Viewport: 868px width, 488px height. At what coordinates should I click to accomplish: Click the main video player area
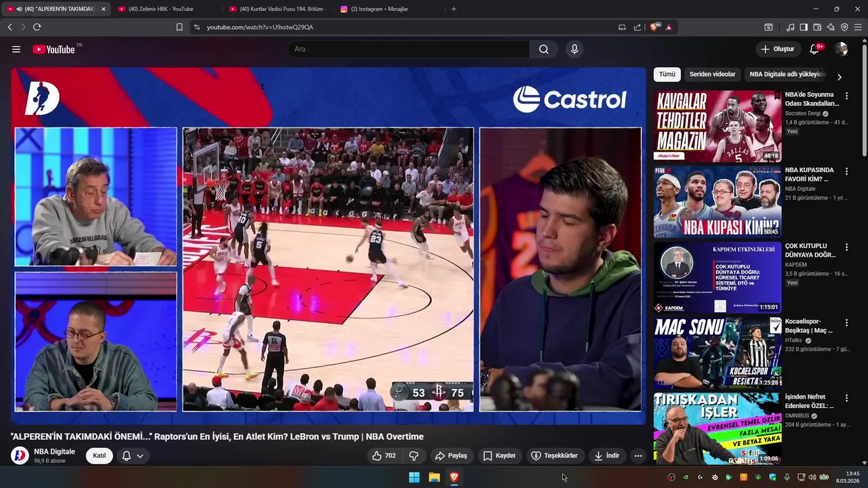coord(328,245)
